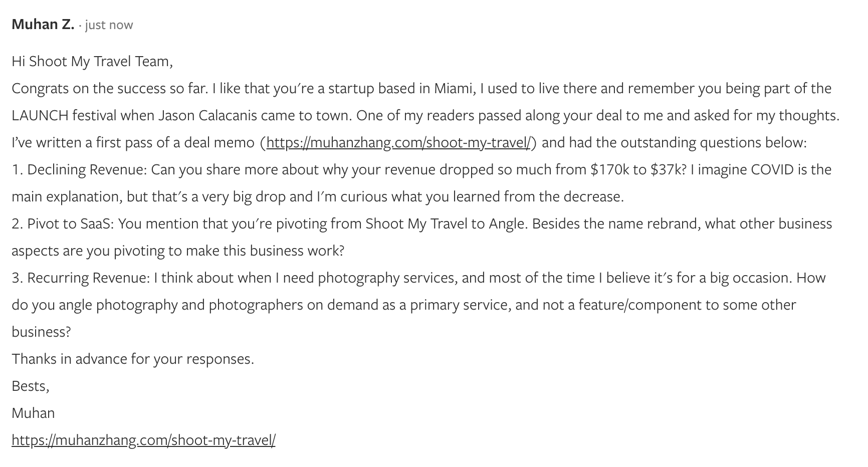Click the 'Thanks in advance for your responses' line
Viewport: 868px width, 467px height.
pyautogui.click(x=133, y=359)
